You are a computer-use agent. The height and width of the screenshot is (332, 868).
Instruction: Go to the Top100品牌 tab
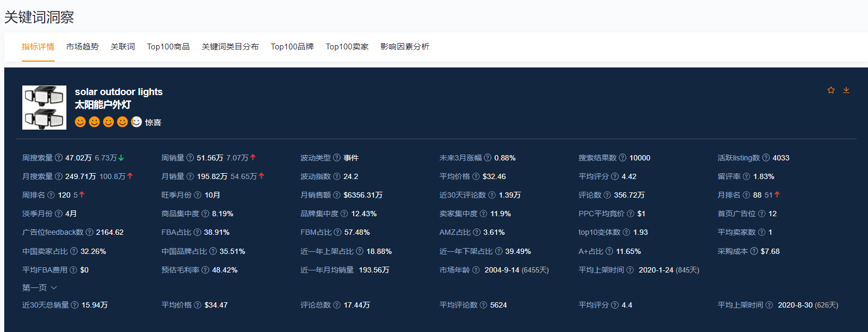pos(292,47)
